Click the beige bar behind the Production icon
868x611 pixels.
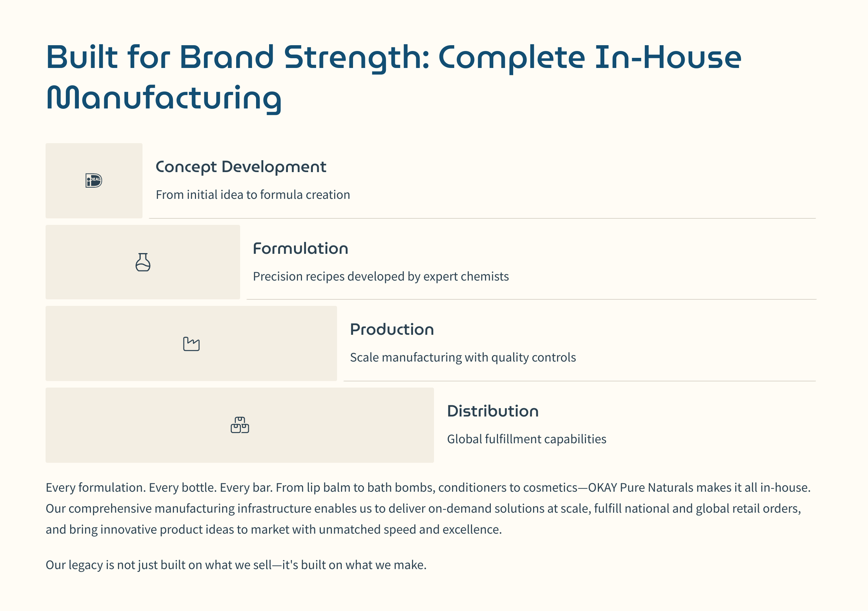coord(191,343)
